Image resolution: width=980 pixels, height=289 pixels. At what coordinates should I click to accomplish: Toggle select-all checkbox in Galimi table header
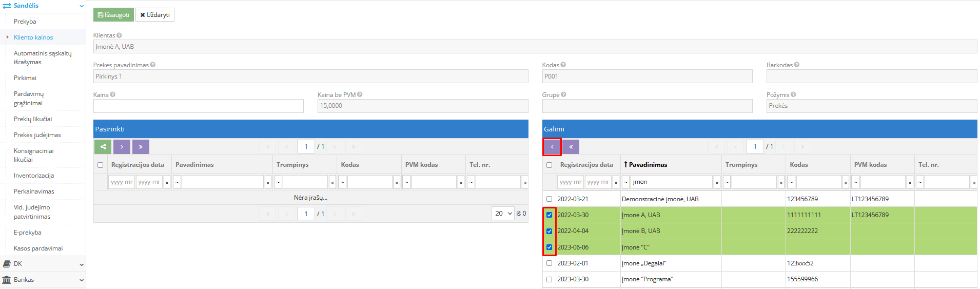pyautogui.click(x=549, y=165)
